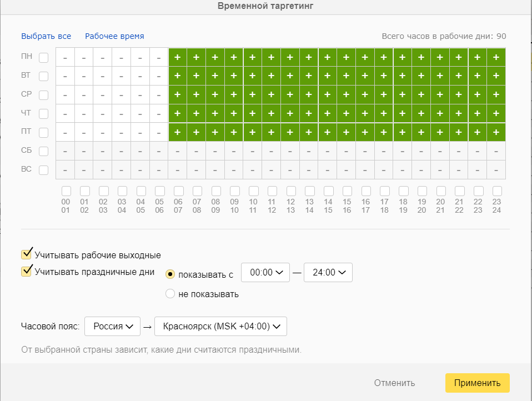Check the ПН row checkbox
The width and height of the screenshot is (532, 401).
43,58
